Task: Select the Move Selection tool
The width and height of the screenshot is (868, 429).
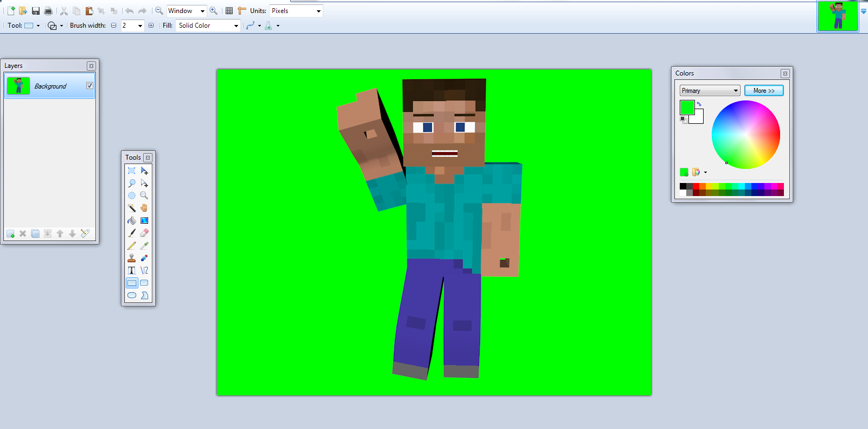Action: point(144,183)
